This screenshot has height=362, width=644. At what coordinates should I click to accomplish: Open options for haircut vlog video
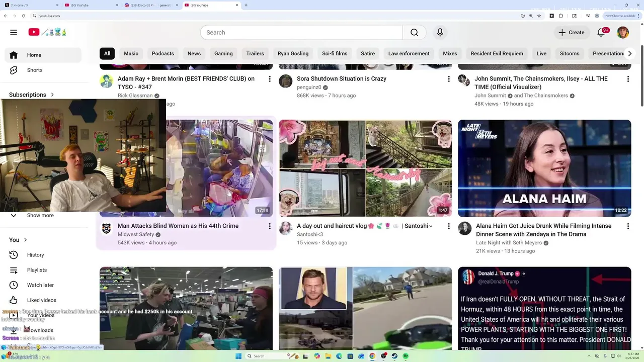449,226
